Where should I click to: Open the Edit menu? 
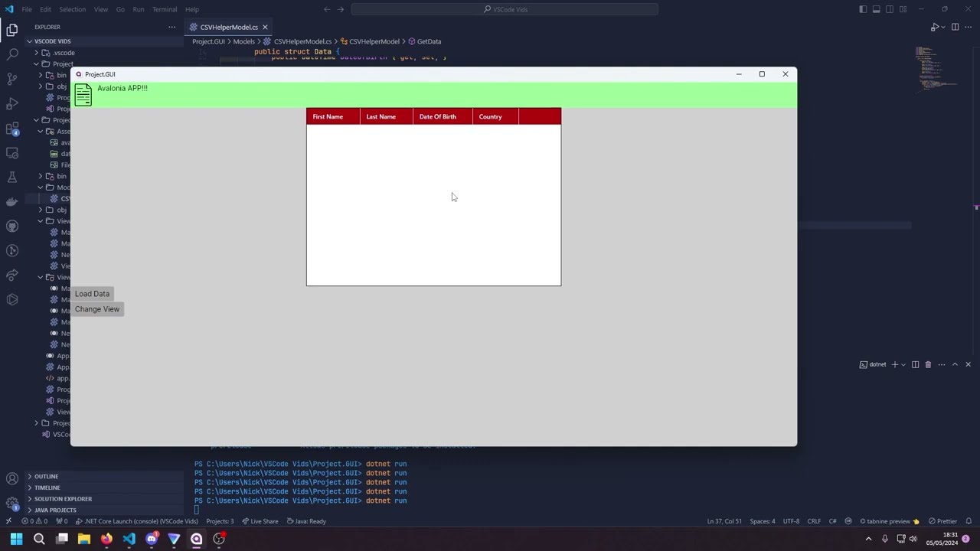point(45,9)
